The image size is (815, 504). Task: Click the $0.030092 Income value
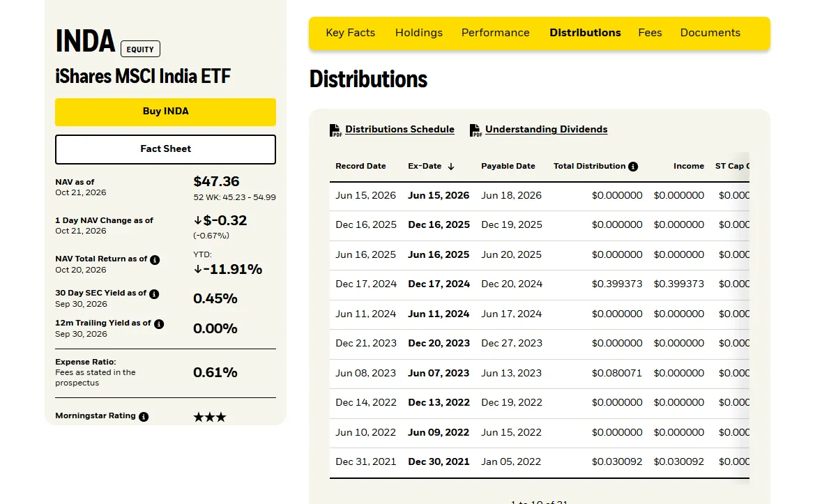click(679, 462)
